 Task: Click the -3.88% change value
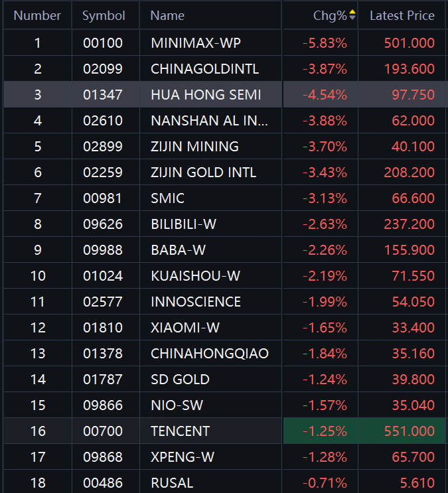click(325, 121)
